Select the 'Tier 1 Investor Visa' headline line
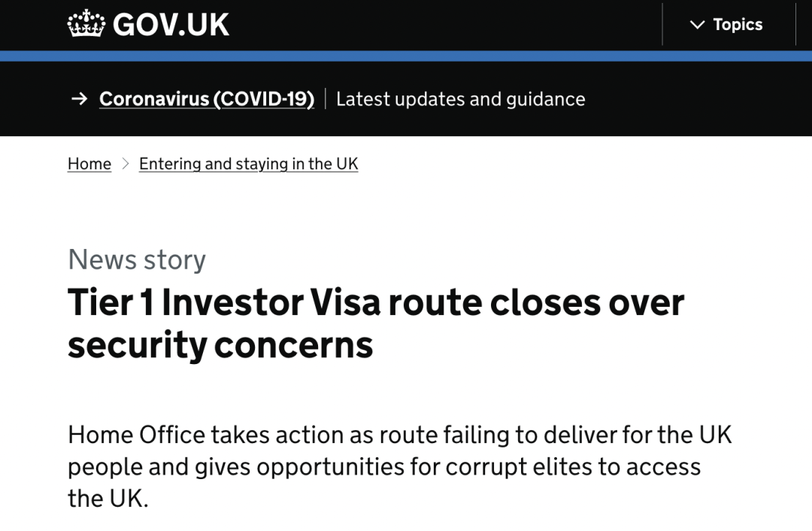The width and height of the screenshot is (812, 531). pos(376,302)
